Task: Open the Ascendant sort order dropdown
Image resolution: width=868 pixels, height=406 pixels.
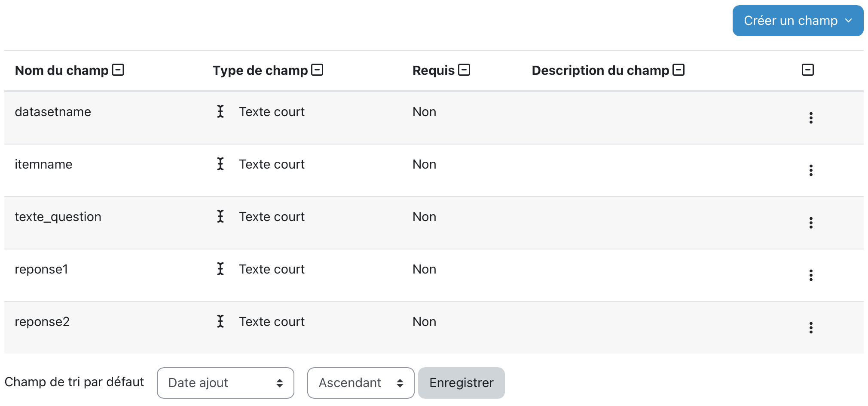Action: click(x=361, y=383)
